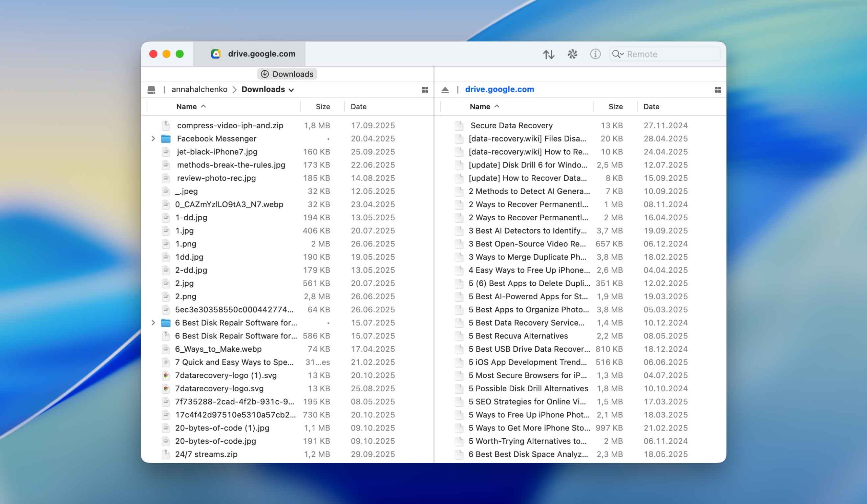The height and width of the screenshot is (504, 867).
Task: Expand the Facebook Messenger folder
Action: 153,138
